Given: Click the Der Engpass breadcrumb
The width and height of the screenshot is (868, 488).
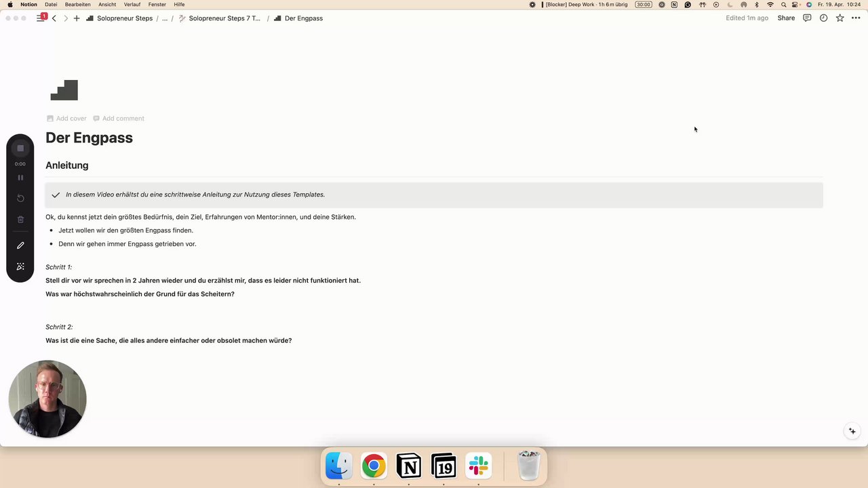Looking at the screenshot, I should click(x=298, y=18).
